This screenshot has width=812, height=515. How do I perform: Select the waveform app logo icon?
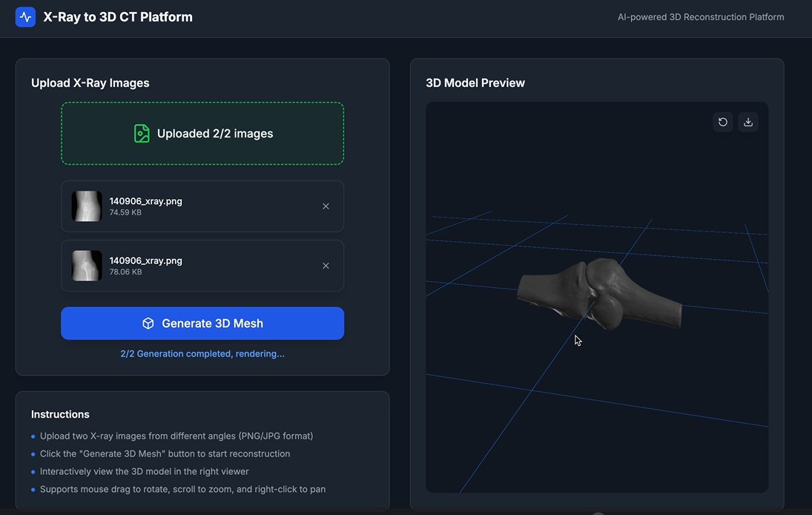[24, 16]
